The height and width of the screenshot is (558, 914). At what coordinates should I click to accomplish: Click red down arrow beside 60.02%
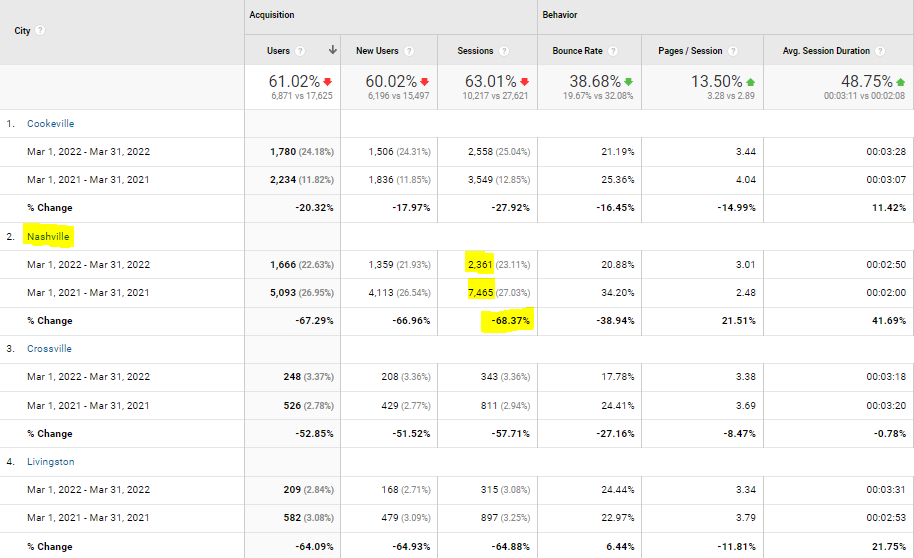tap(424, 82)
